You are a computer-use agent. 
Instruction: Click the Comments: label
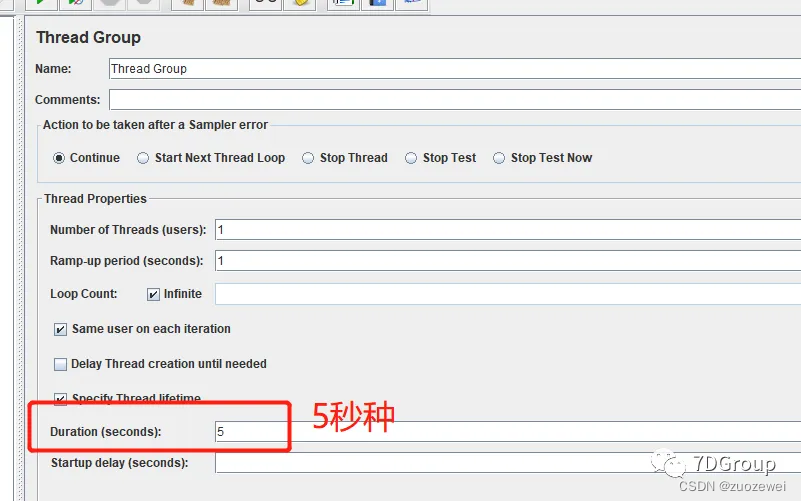click(67, 100)
